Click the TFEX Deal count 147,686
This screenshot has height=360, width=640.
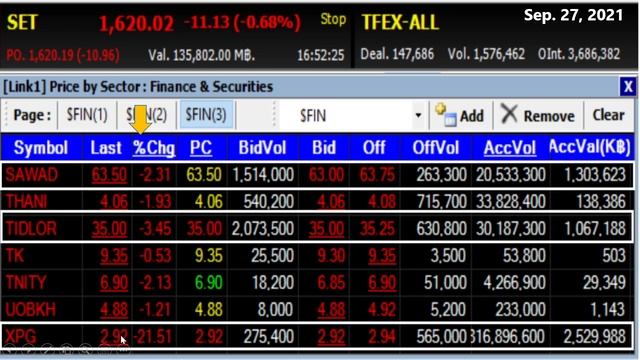point(397,54)
